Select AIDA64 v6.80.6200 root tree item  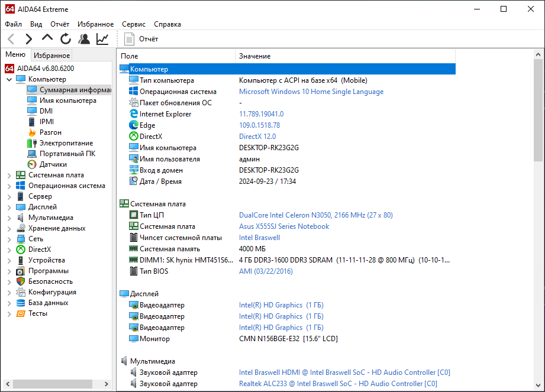(x=46, y=69)
